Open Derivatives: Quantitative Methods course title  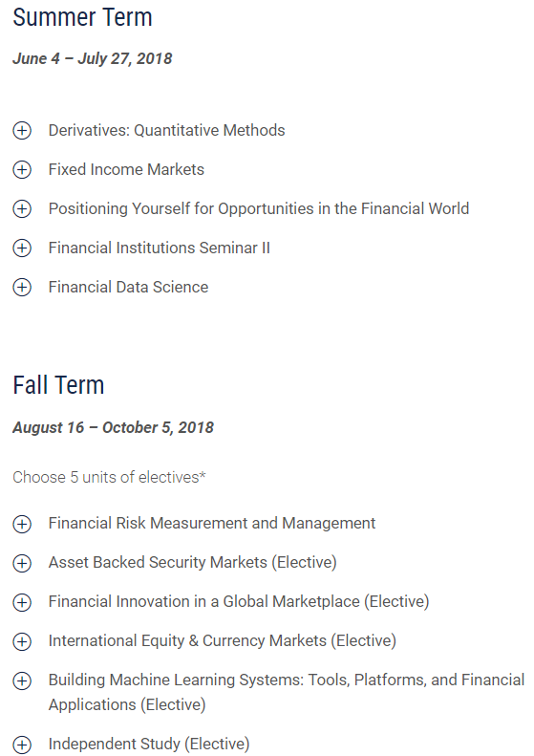point(167,131)
